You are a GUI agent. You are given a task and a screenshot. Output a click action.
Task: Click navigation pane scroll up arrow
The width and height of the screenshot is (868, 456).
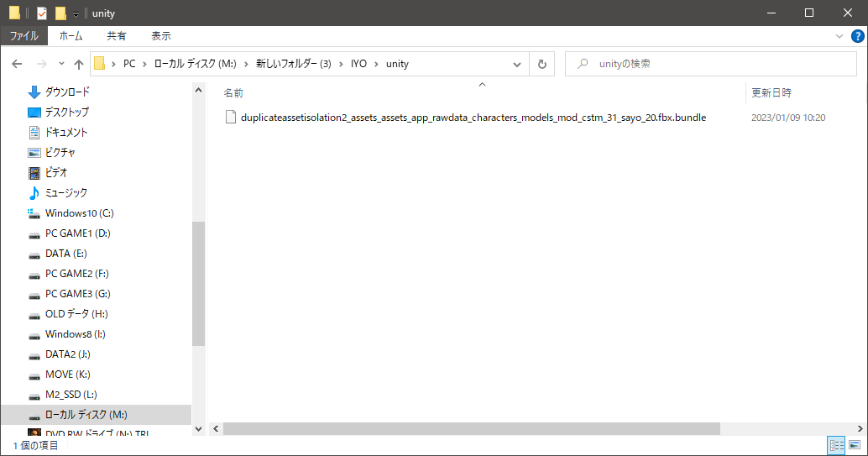click(199, 91)
